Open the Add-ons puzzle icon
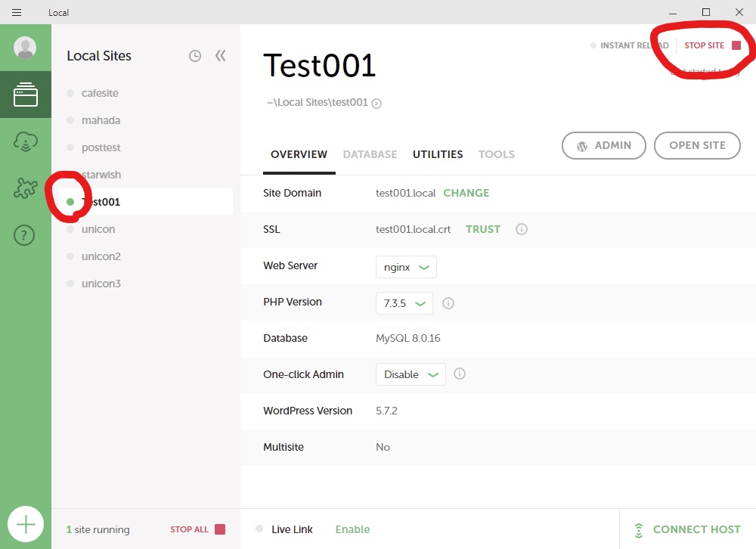The width and height of the screenshot is (756, 549). 26,188
